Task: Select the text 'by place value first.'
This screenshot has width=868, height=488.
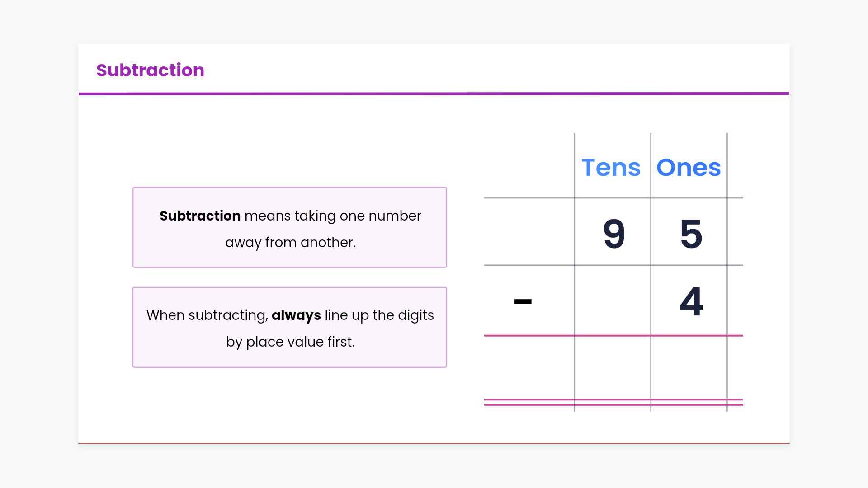Action: point(290,342)
